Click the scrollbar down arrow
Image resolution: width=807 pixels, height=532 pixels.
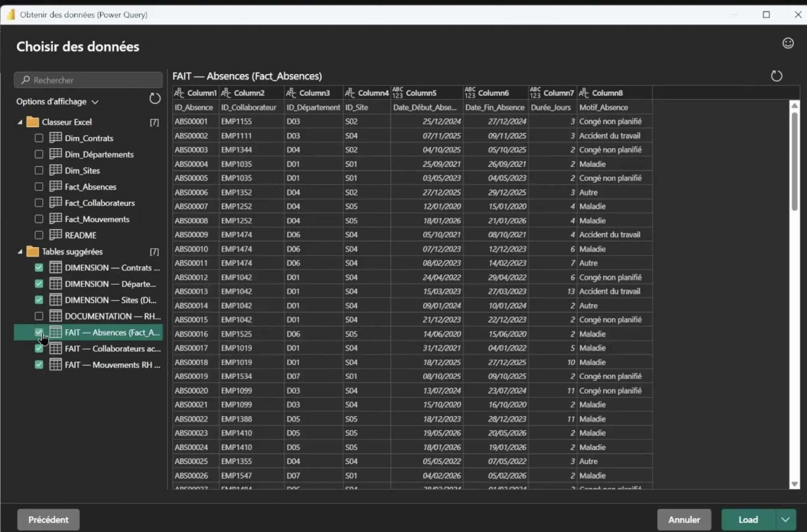(794, 484)
